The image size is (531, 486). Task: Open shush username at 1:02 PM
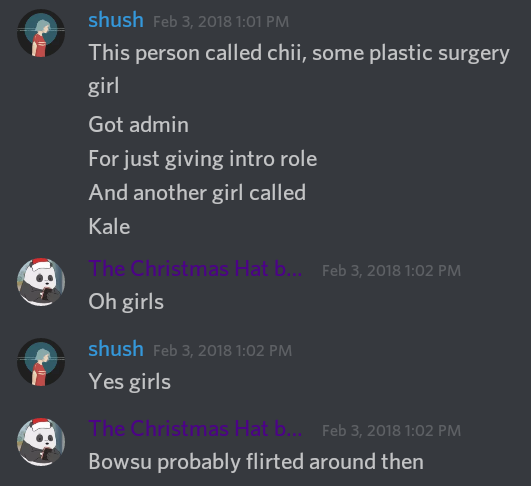[116, 349]
